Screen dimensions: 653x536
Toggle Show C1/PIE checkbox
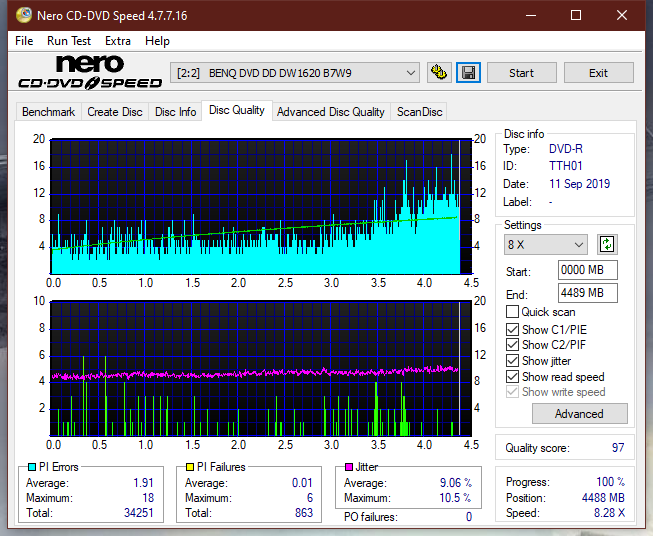[x=512, y=329]
